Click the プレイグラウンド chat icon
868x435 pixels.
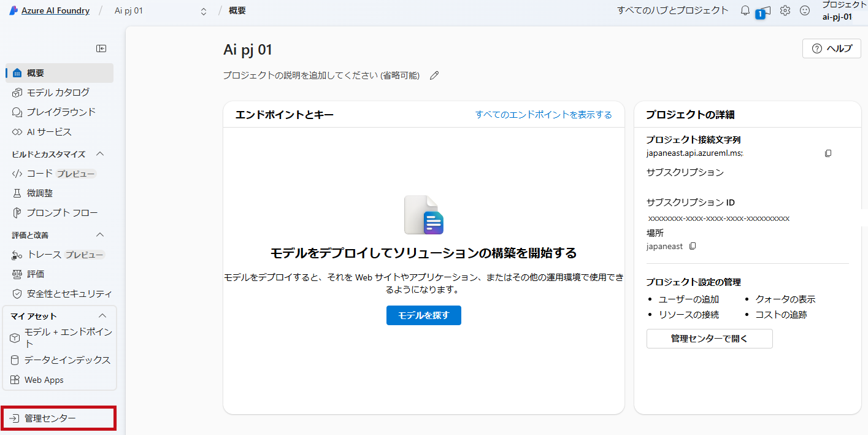(17, 112)
